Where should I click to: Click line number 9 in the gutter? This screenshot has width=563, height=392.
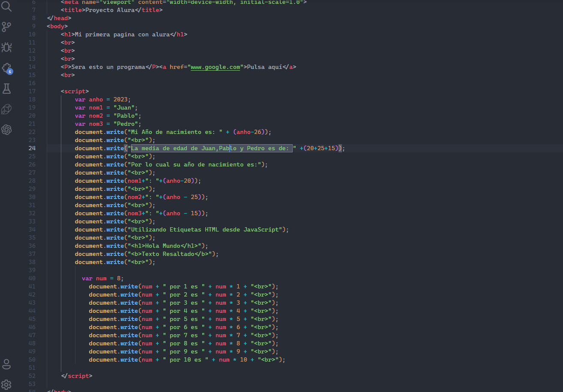tap(34, 26)
